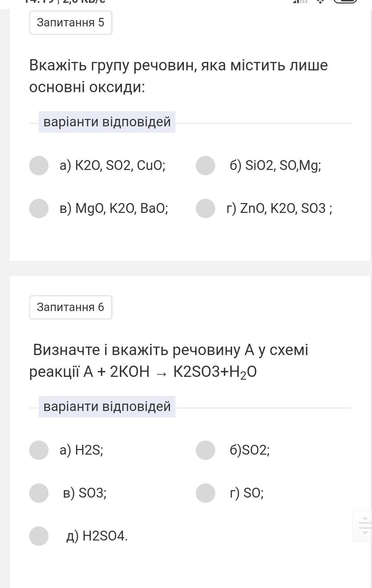Tap the Wi-Fi icon in status bar
Viewport: 372px width, 588px height.
click(320, 1)
